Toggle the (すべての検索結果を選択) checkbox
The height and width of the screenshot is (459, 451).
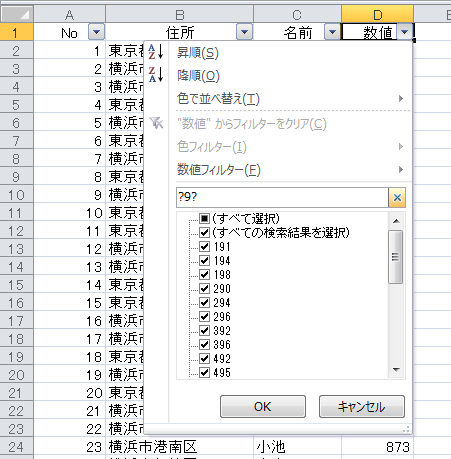click(204, 232)
